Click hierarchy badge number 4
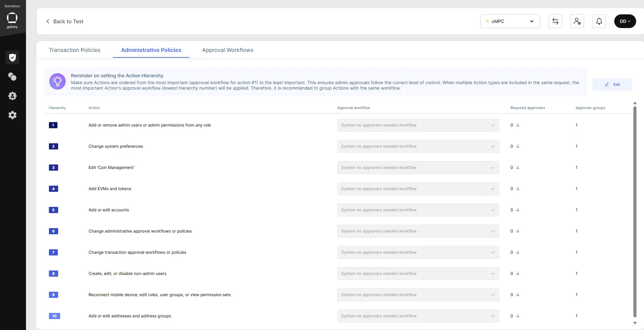This screenshot has width=644, height=330. pyautogui.click(x=53, y=189)
